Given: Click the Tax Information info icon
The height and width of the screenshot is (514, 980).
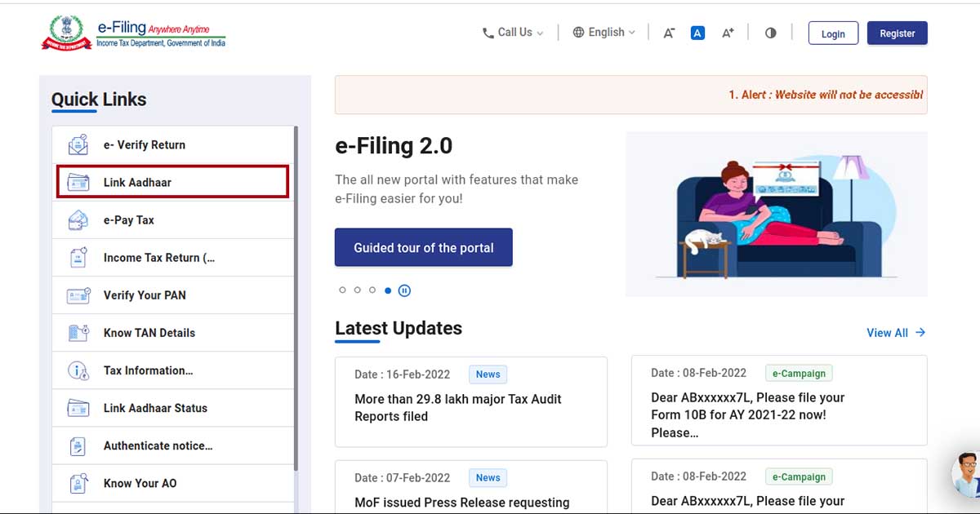Looking at the screenshot, I should pos(78,370).
